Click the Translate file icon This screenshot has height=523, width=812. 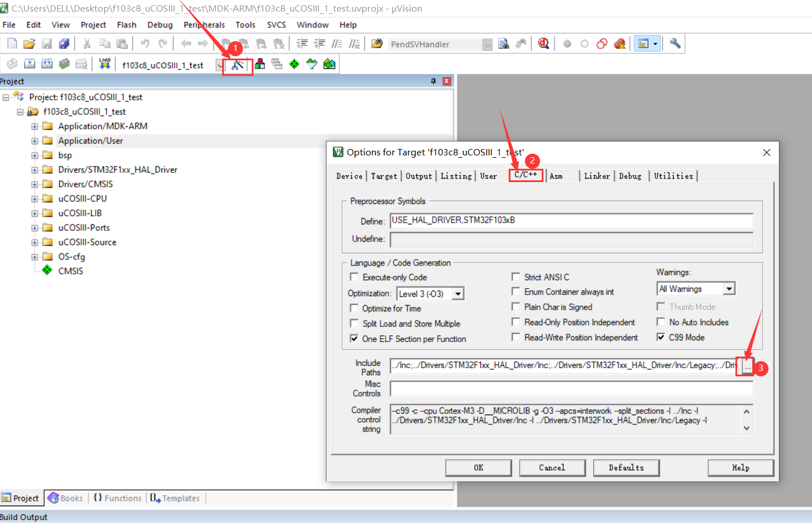click(12, 64)
